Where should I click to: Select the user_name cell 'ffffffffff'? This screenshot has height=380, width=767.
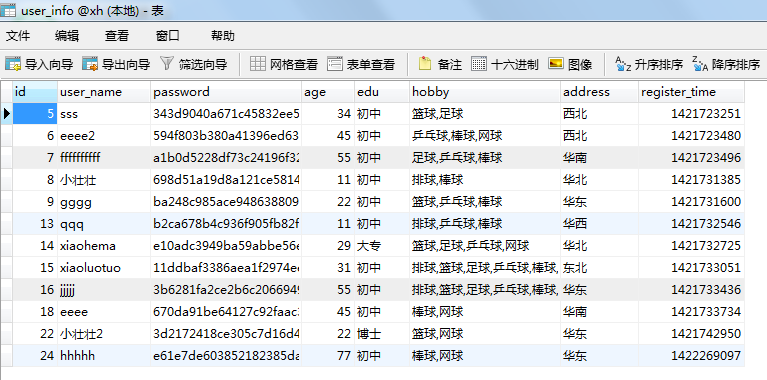[104, 158]
